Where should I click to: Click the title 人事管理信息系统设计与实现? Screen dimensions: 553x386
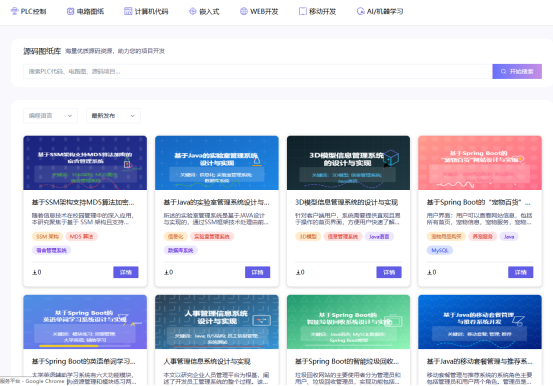tap(207, 361)
